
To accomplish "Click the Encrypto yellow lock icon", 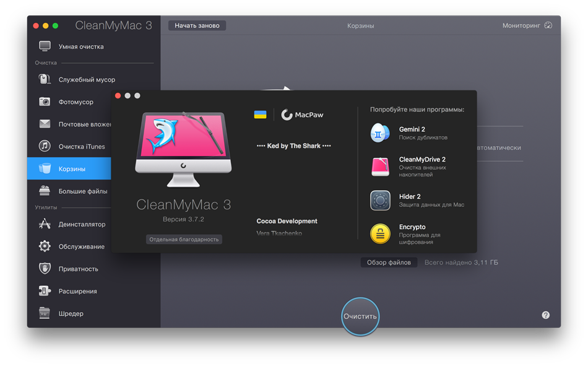I will 380,234.
